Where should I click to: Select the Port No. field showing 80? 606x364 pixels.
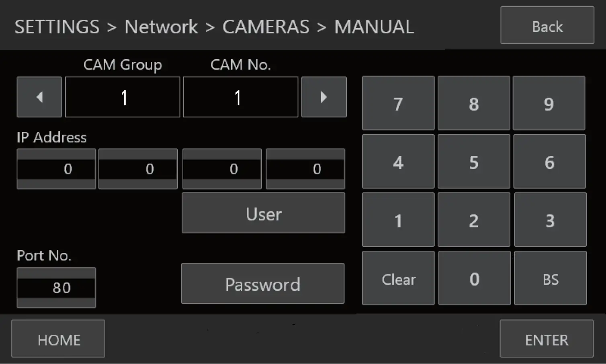pos(56,288)
